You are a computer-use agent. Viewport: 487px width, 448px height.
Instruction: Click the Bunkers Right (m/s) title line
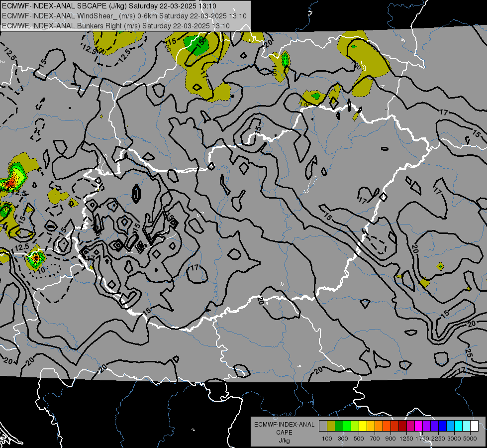pyautogui.click(x=116, y=26)
